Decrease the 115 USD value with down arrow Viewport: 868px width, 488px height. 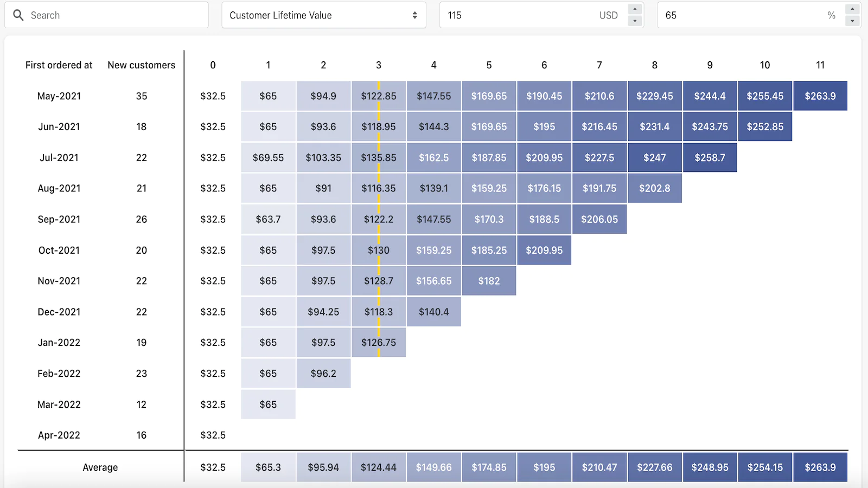point(635,21)
